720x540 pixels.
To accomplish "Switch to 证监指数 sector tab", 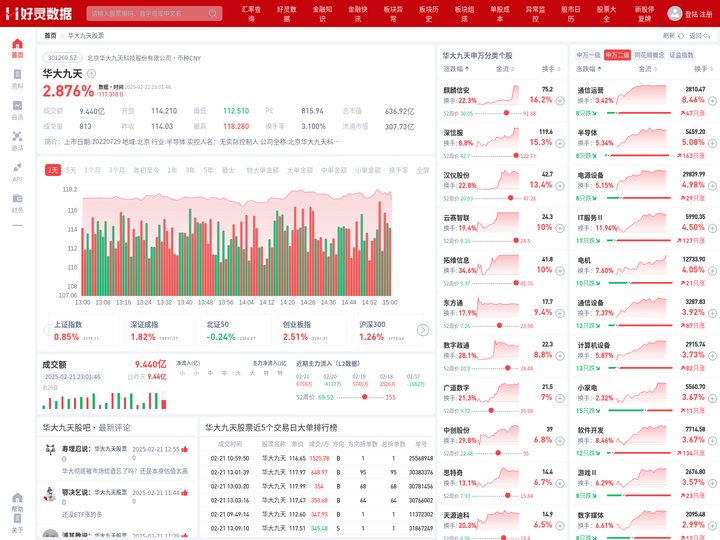I will pos(681,55).
